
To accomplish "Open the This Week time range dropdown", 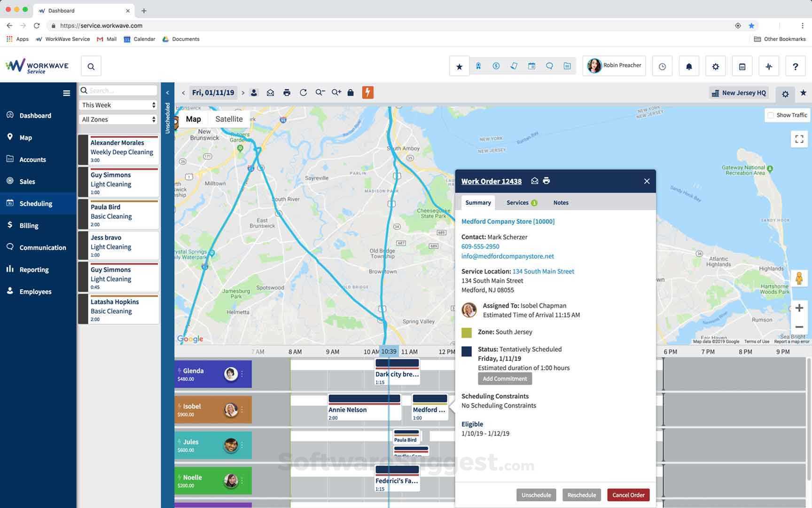I will (x=118, y=104).
